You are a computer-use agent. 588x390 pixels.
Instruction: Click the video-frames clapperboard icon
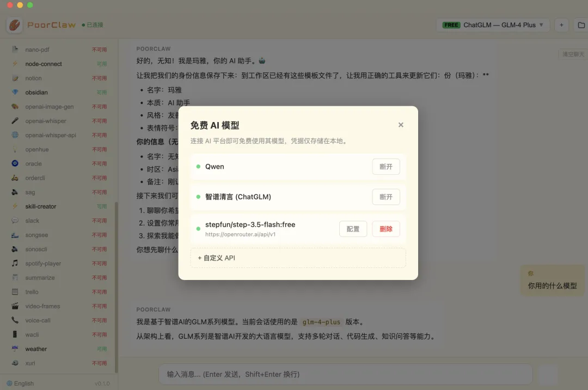click(15, 306)
